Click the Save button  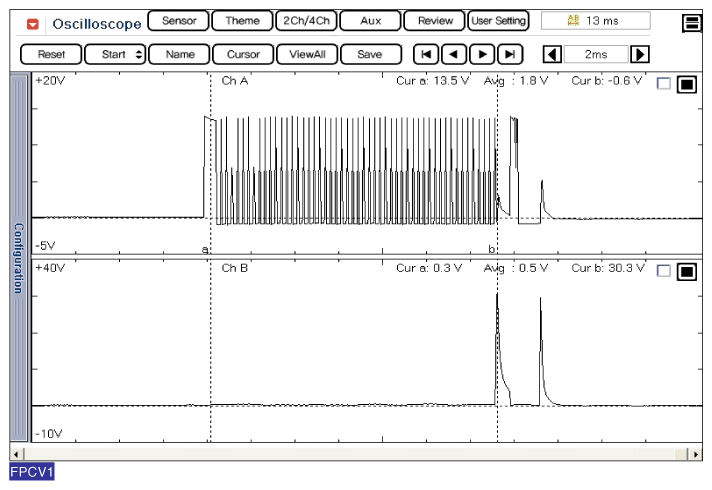coord(370,55)
